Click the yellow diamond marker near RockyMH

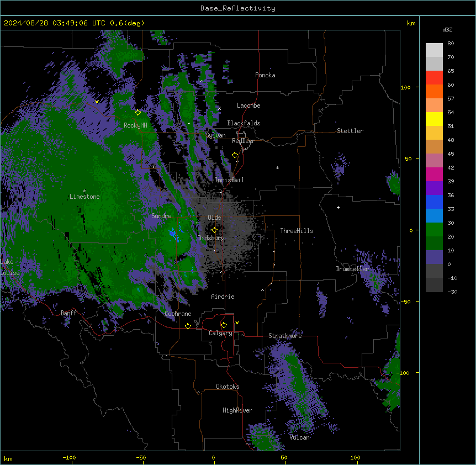pos(137,113)
